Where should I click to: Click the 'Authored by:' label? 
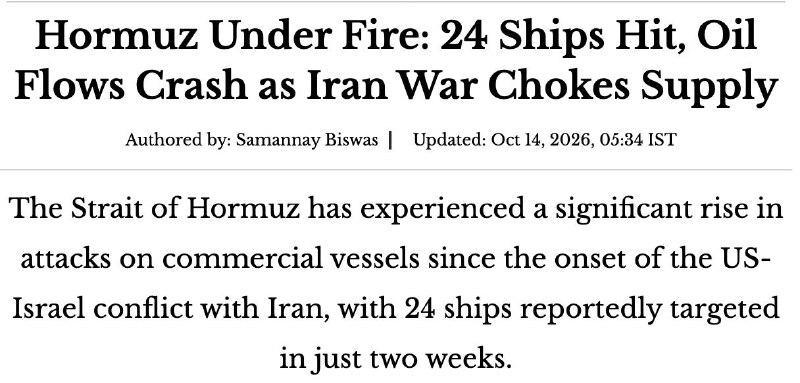click(178, 140)
